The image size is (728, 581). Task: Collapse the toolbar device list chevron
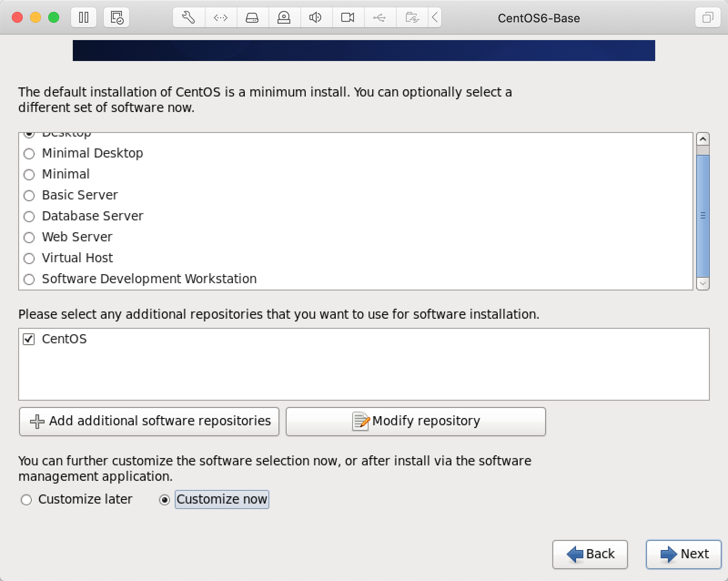point(435,18)
